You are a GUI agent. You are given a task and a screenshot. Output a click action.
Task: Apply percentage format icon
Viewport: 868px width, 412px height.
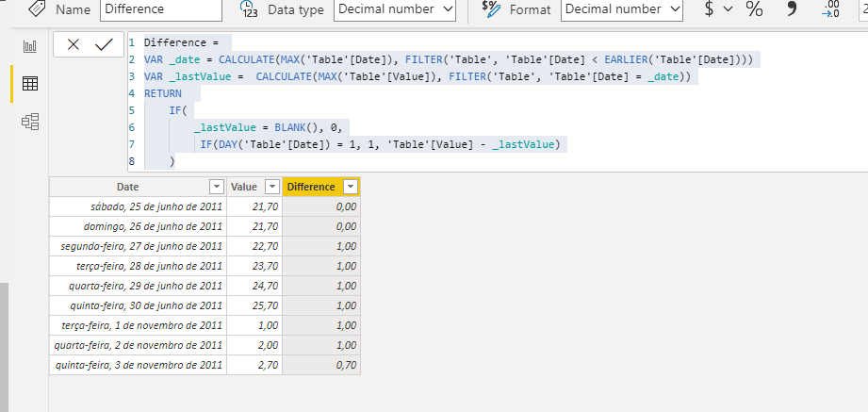(753, 8)
